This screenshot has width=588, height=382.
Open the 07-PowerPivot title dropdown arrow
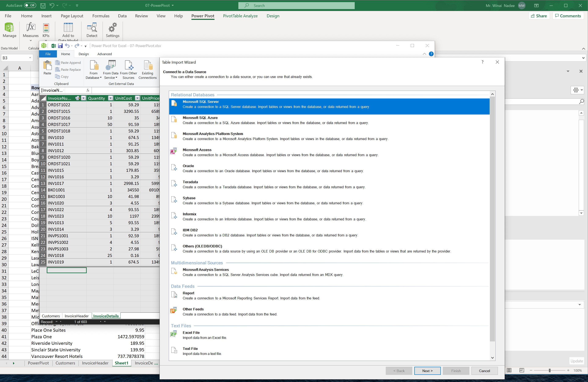point(173,5)
